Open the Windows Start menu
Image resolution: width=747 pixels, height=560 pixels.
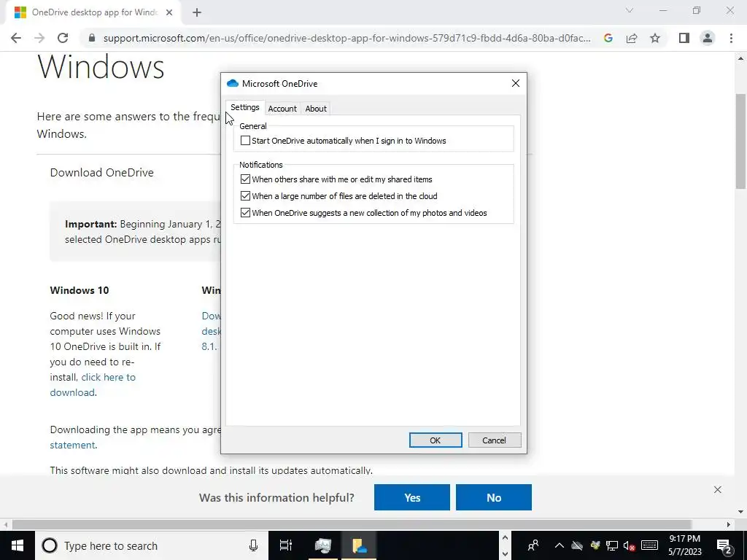18,545
